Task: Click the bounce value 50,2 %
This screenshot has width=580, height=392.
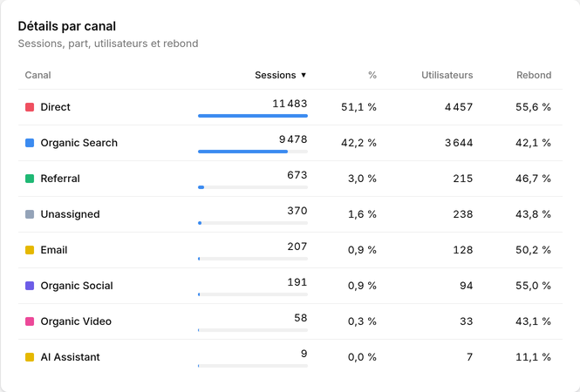Action: [534, 250]
